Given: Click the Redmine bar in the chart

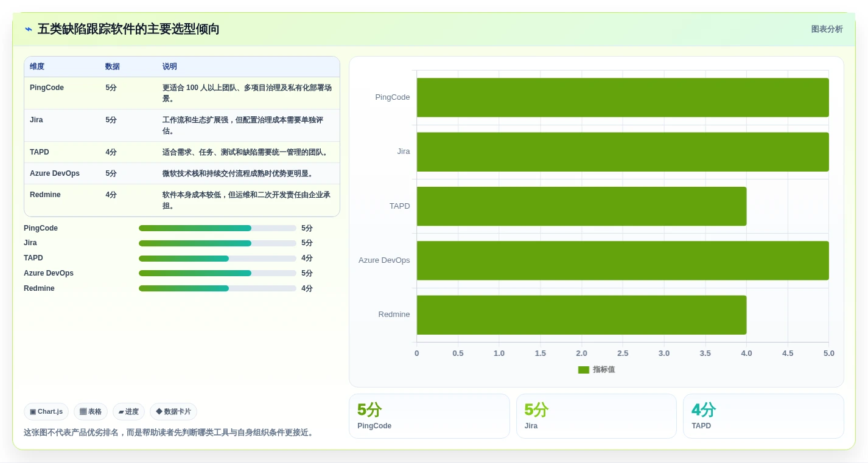Looking at the screenshot, I should [x=581, y=315].
